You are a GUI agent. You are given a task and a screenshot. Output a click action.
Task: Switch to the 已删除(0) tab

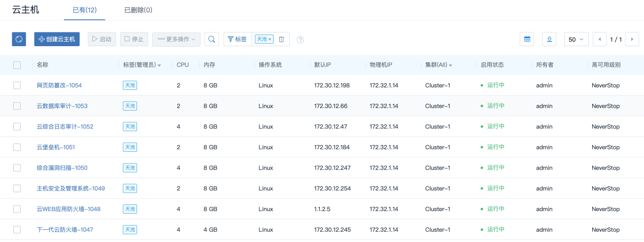click(x=138, y=10)
